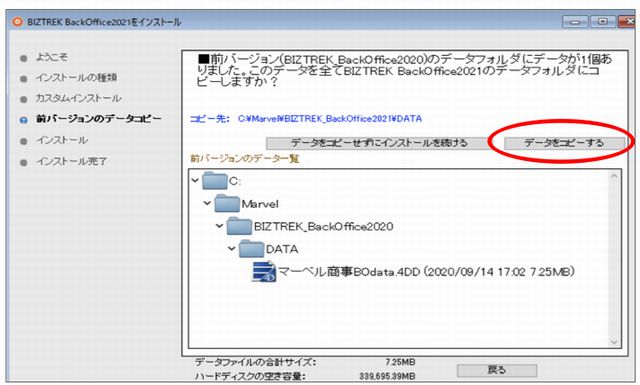The width and height of the screenshot is (640, 385).
Task: Close the BIZTREK installer window
Action: (x=627, y=22)
